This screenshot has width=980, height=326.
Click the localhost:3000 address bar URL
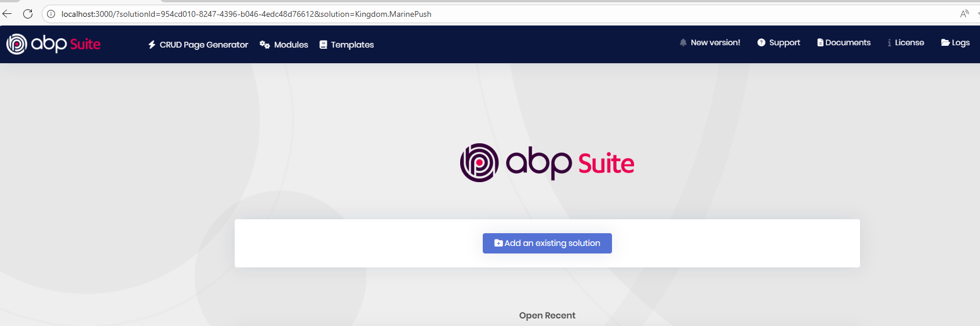click(246, 14)
